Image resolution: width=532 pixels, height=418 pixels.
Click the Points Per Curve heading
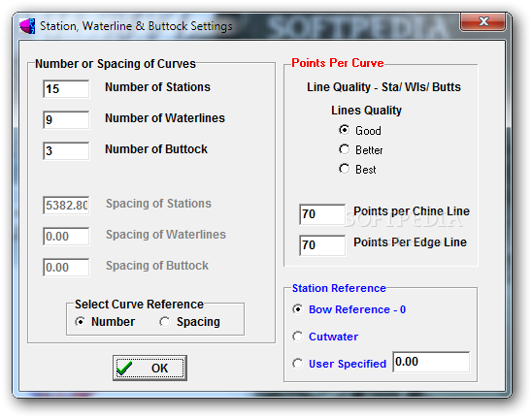tap(338, 63)
